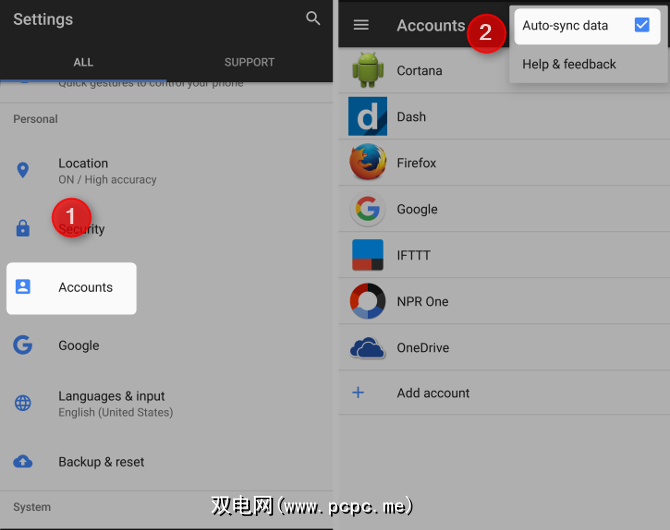Open the Accounts settings entry

pos(71,288)
